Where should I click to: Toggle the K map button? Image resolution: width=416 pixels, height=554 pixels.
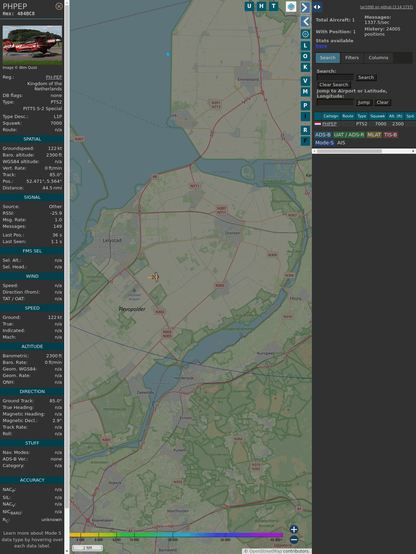pyautogui.click(x=305, y=67)
